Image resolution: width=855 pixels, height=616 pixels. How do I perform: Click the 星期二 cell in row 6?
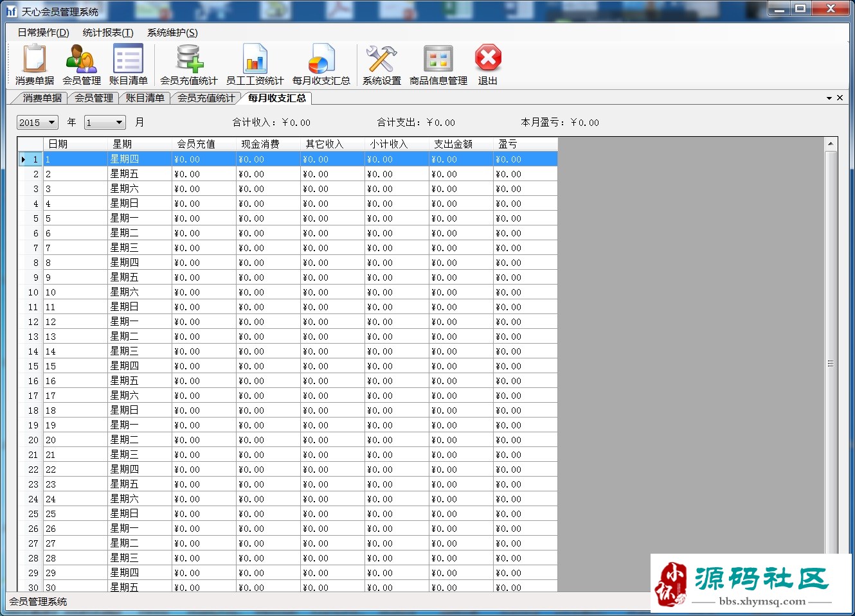[139, 233]
